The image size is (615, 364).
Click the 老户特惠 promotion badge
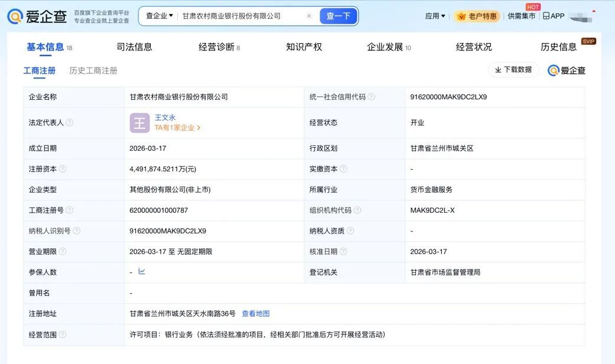(477, 16)
